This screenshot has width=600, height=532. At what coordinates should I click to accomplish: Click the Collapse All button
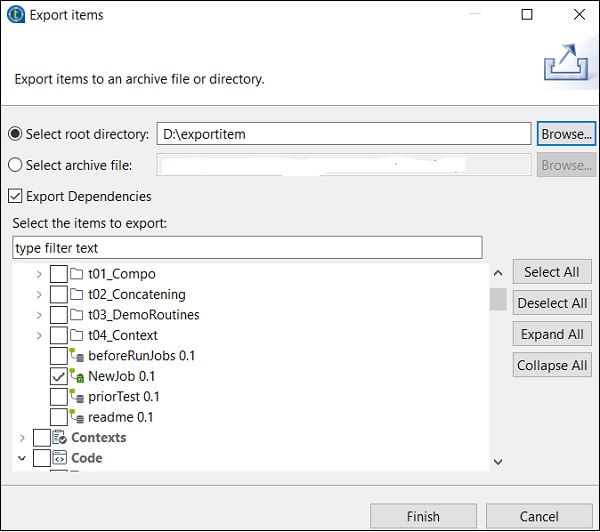pyautogui.click(x=552, y=365)
